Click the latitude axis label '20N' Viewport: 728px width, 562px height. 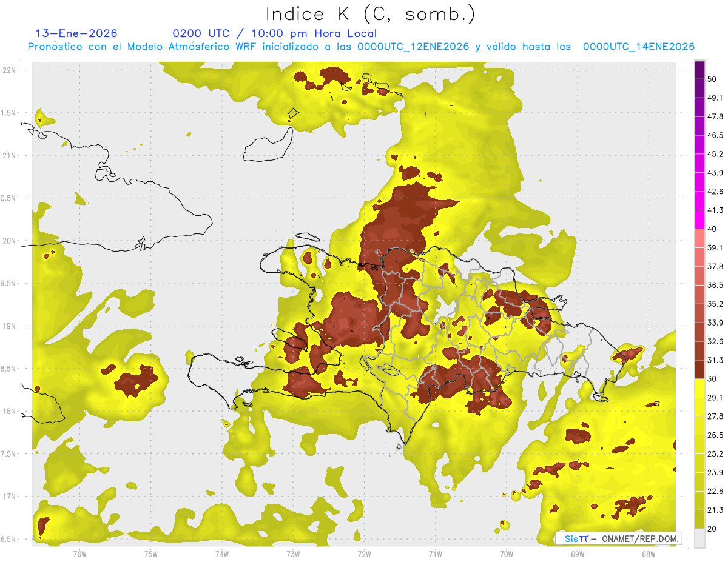click(x=9, y=241)
